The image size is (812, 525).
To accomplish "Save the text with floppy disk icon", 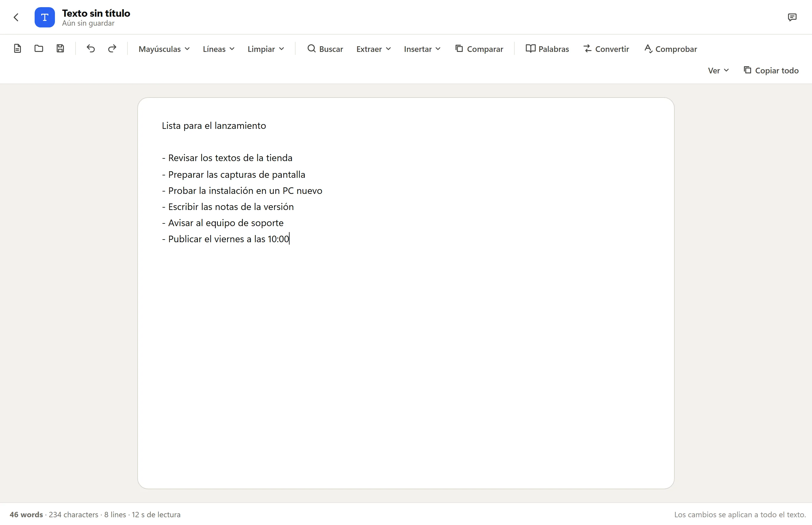I will pyautogui.click(x=60, y=49).
